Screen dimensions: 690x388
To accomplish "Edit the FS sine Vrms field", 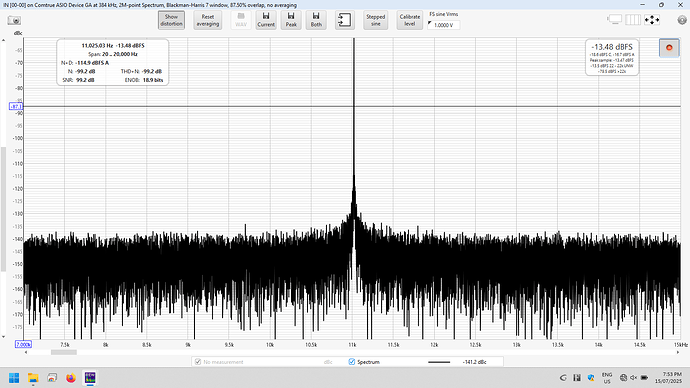I will [x=444, y=25].
